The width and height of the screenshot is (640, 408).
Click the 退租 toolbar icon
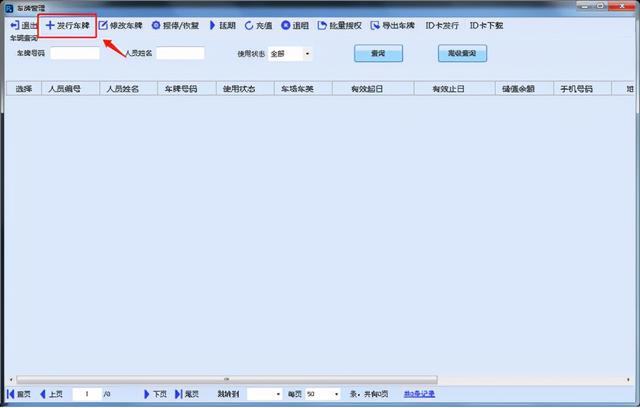[x=286, y=25]
